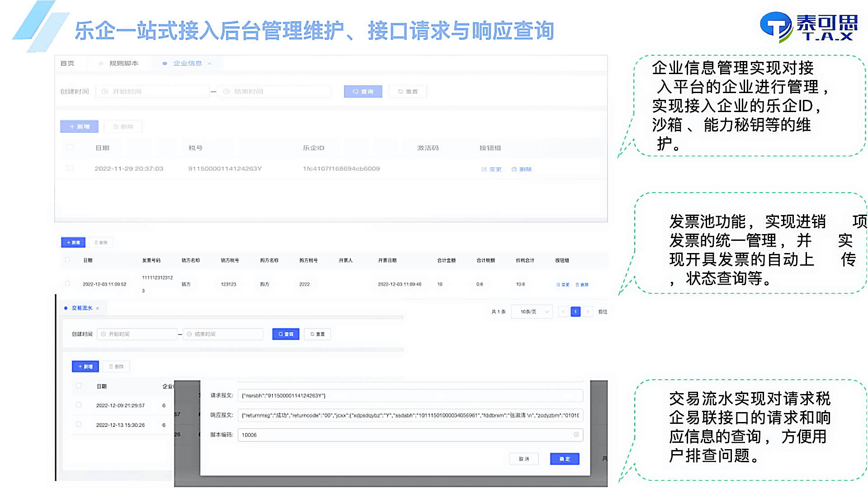
Task: Click the 请求报文 input field
Action: (x=410, y=395)
